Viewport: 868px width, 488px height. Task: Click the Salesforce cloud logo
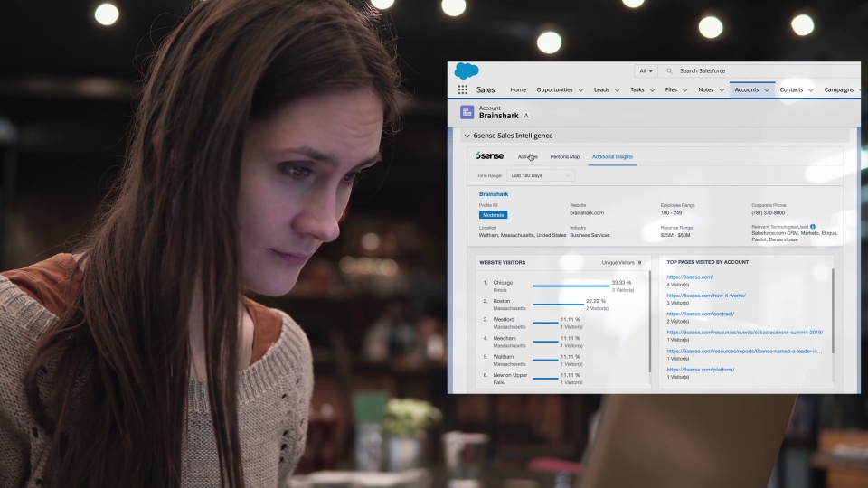click(467, 71)
